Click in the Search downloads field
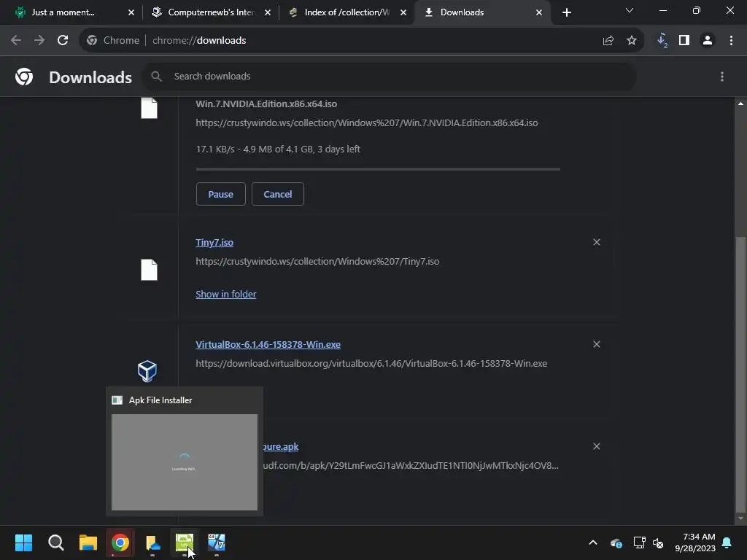 [389, 76]
